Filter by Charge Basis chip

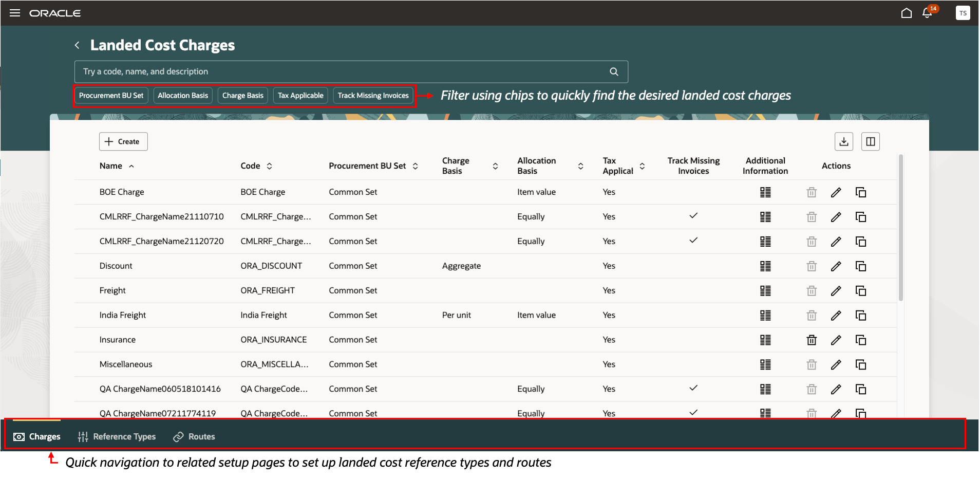tap(243, 96)
